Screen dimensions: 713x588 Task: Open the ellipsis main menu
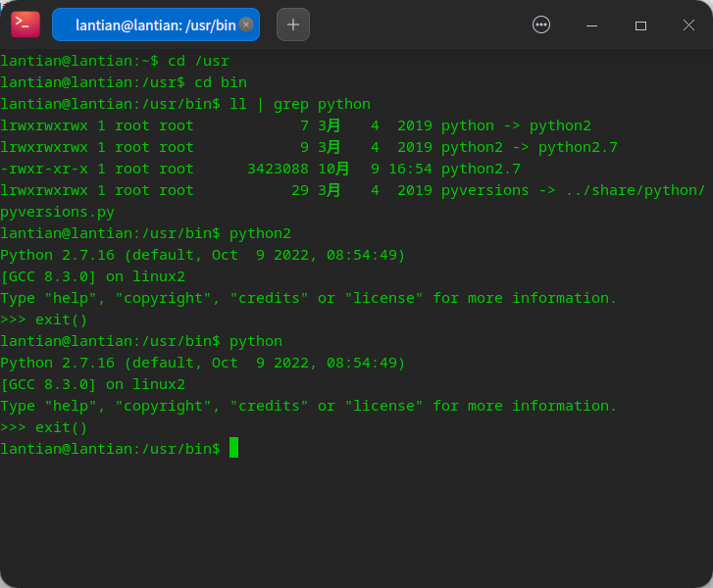[541, 24]
